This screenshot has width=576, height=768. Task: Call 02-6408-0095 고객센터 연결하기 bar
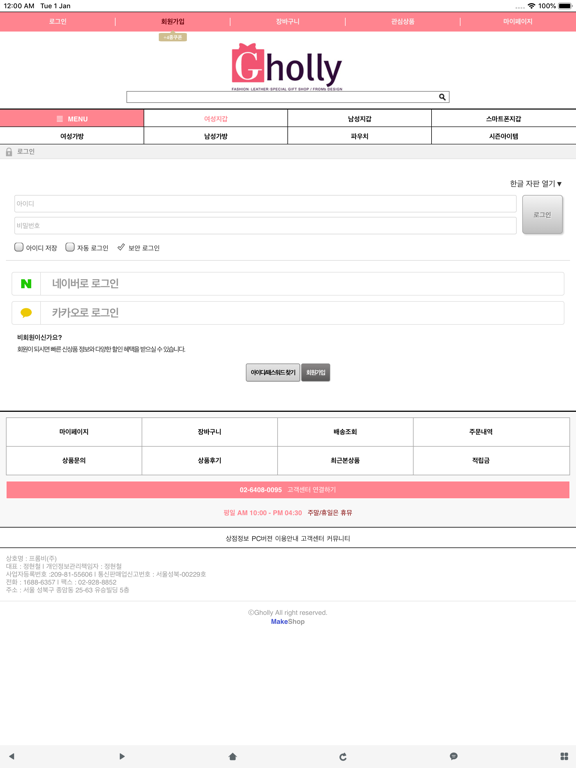[288, 490]
